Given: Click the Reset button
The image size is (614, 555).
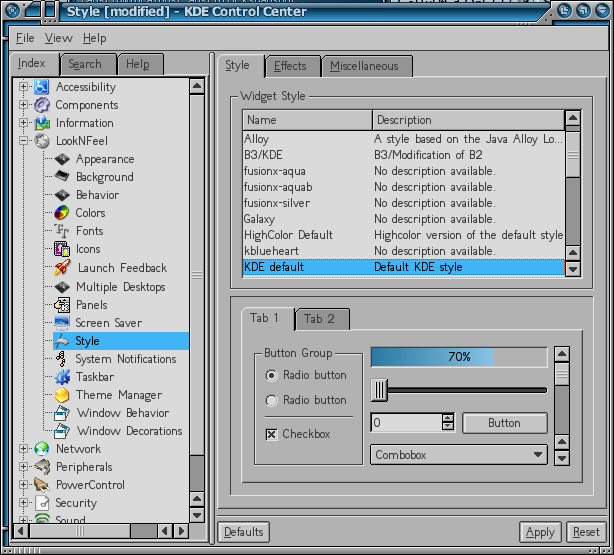Looking at the screenshot, I should (x=586, y=532).
